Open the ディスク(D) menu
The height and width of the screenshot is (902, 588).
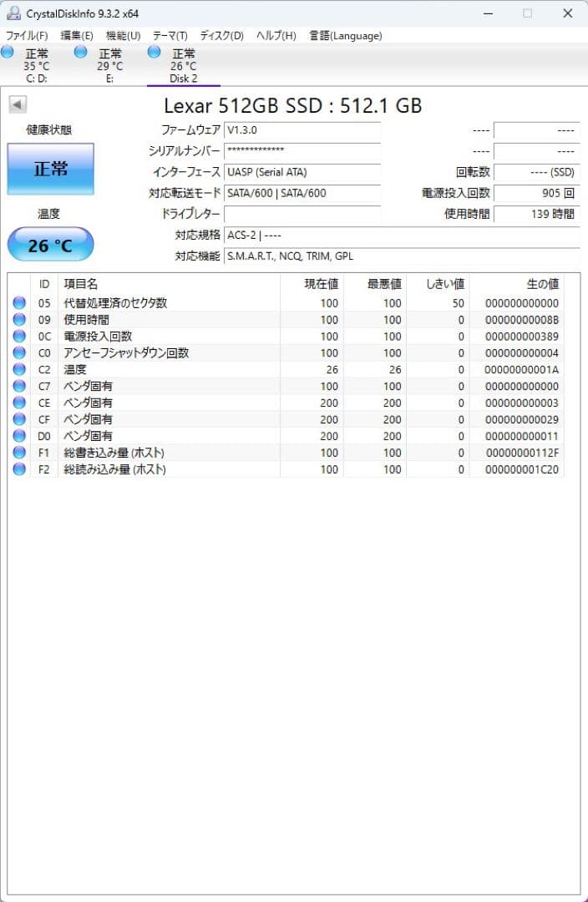[x=221, y=36]
